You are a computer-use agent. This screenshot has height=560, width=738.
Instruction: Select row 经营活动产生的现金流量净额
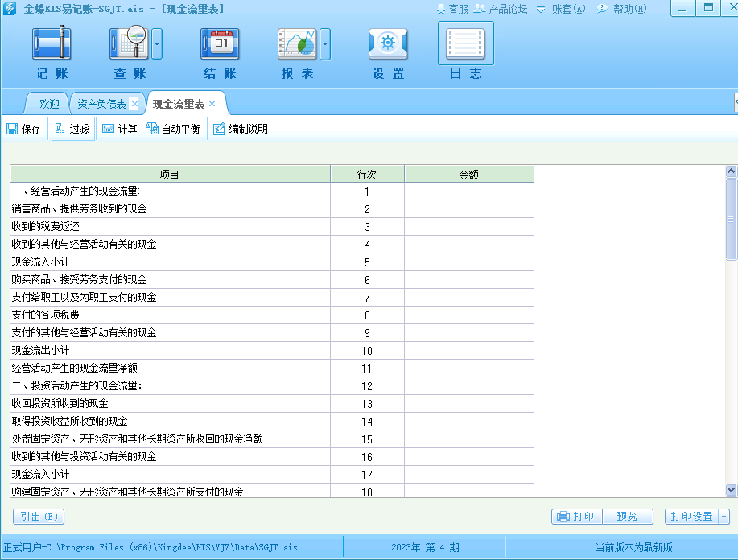point(272,369)
